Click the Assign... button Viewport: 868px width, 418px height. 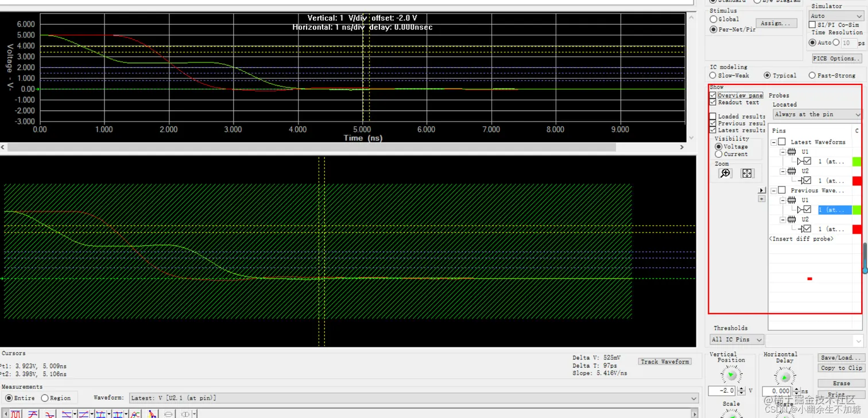pos(776,23)
